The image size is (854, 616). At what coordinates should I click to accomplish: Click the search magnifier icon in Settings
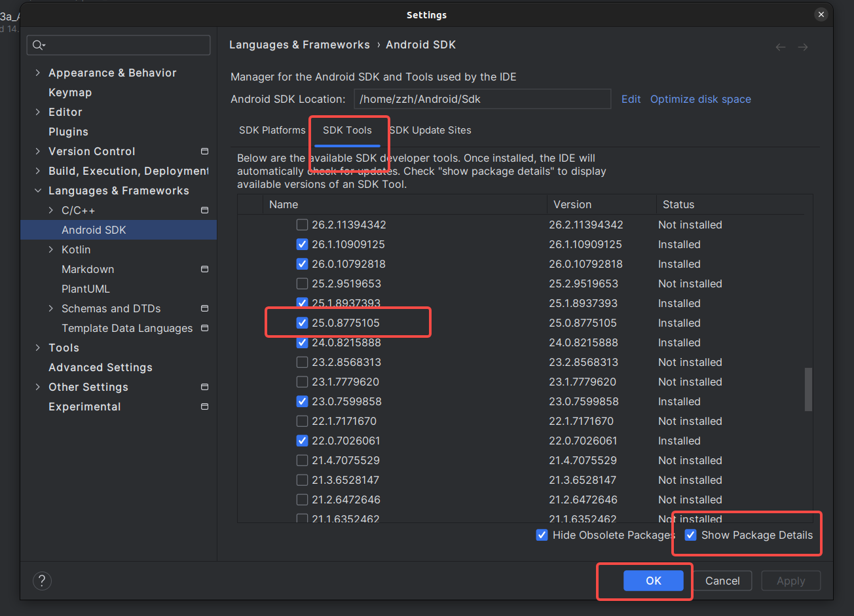(x=37, y=45)
